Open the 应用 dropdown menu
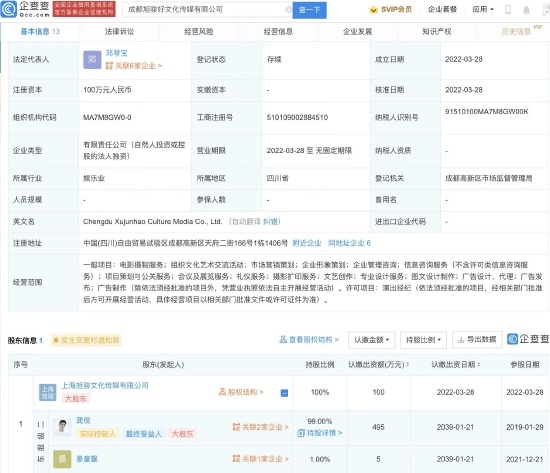Screen dimensions: 550x473 click(483, 9)
